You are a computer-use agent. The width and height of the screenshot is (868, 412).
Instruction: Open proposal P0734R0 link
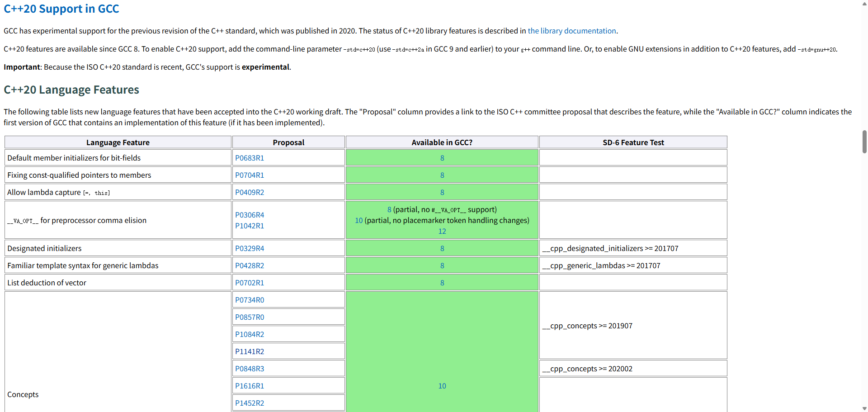250,300
